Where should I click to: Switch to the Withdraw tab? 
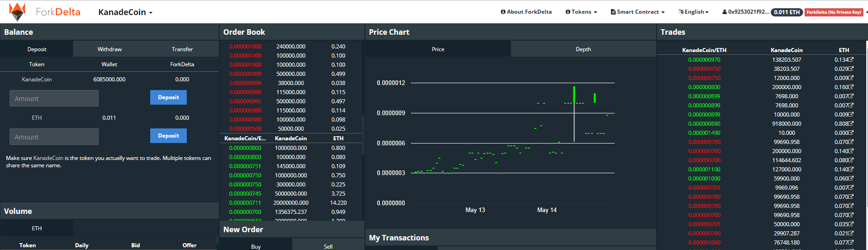pyautogui.click(x=110, y=49)
